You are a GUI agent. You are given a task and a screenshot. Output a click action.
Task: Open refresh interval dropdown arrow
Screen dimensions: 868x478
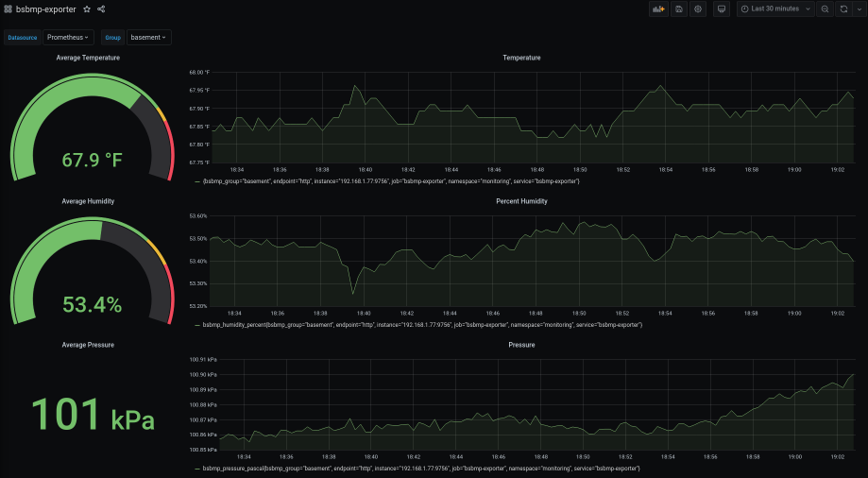click(859, 9)
